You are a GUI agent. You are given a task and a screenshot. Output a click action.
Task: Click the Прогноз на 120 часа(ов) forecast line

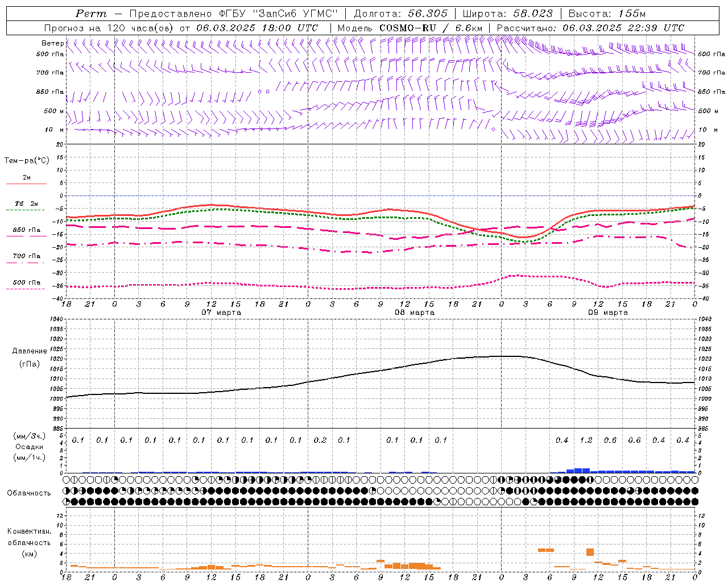click(181, 28)
